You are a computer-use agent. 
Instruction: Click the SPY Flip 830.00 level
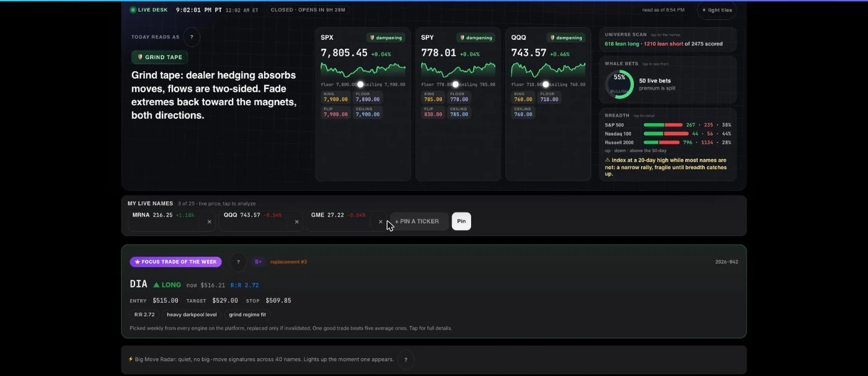tap(433, 112)
